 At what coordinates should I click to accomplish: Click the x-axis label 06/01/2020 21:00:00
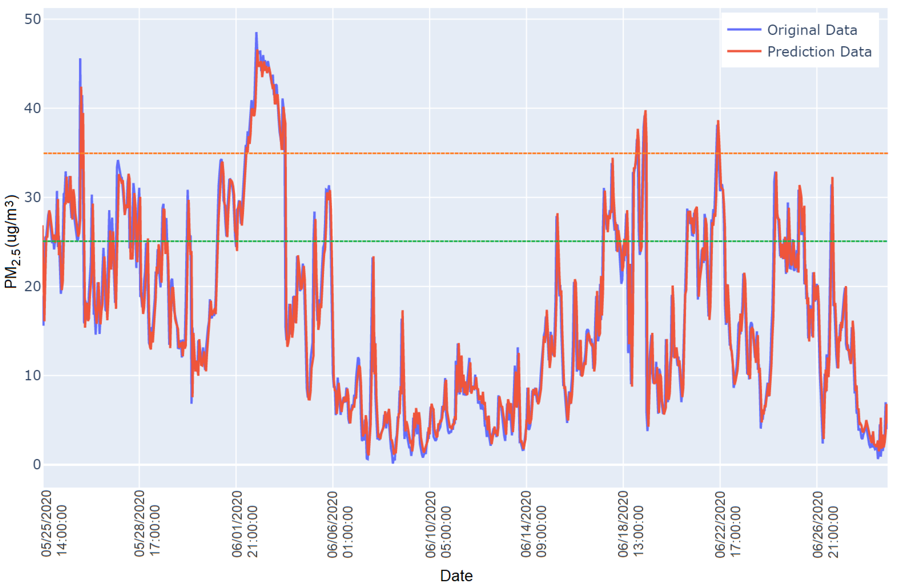[244, 524]
